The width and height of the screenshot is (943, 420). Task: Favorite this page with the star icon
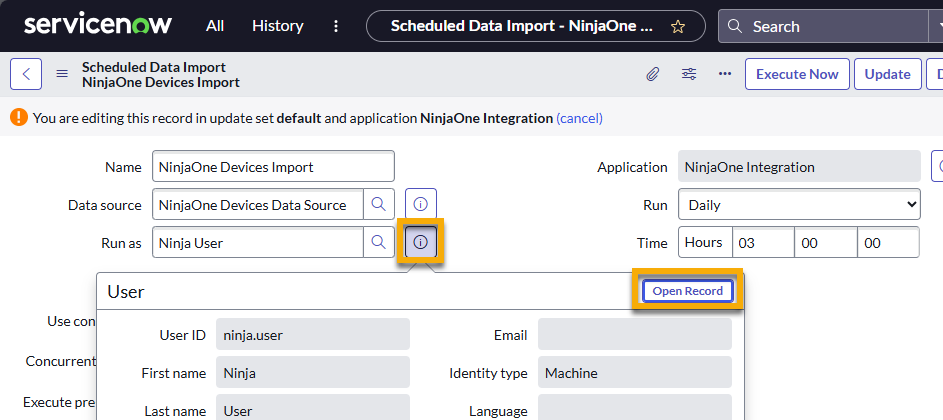(678, 26)
